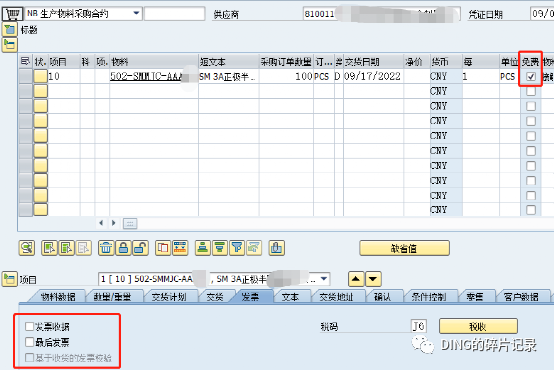Click the 供应商 field showing 810011
The width and height of the screenshot is (554, 370).
(x=382, y=14)
